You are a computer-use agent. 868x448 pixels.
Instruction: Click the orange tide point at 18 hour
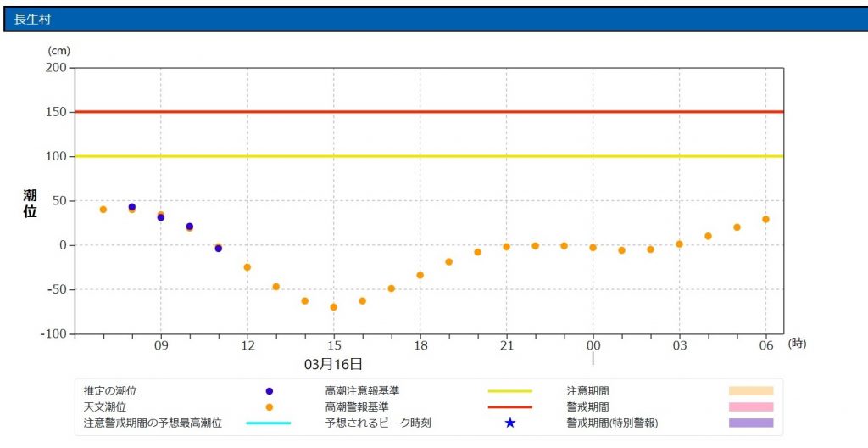[420, 275]
